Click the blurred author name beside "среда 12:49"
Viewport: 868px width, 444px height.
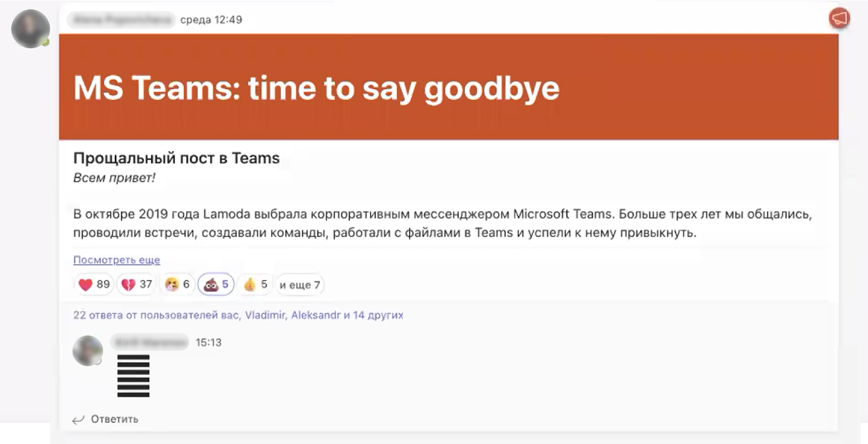122,20
